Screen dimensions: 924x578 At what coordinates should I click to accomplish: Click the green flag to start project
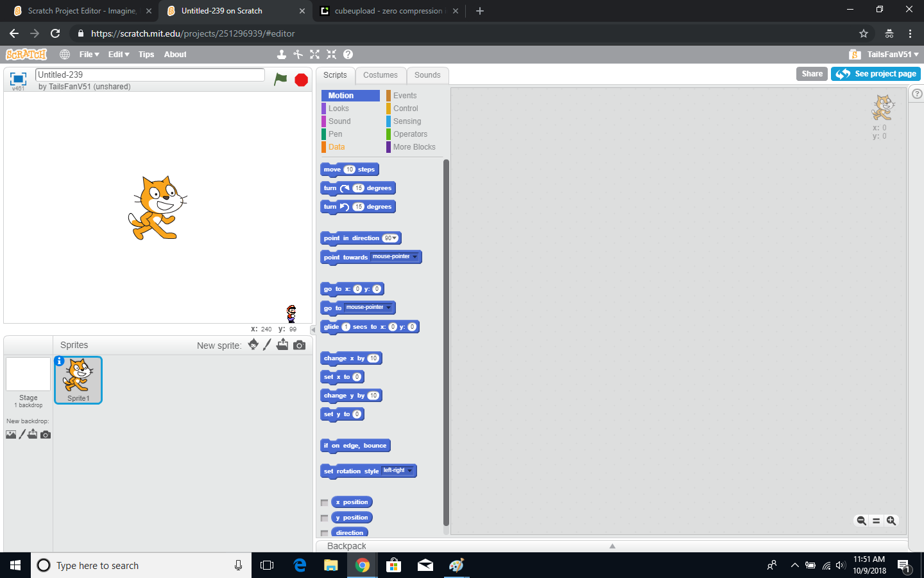(280, 79)
